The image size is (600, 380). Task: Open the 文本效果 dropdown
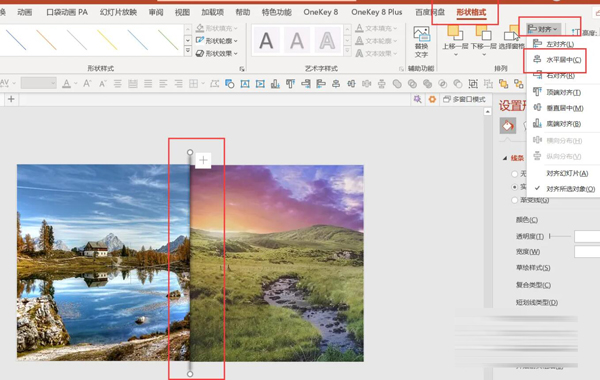pos(377,53)
